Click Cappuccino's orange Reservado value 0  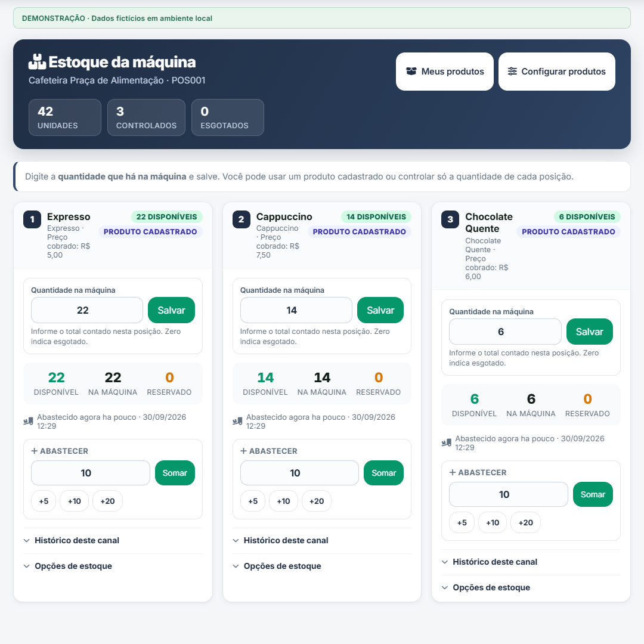[379, 377]
